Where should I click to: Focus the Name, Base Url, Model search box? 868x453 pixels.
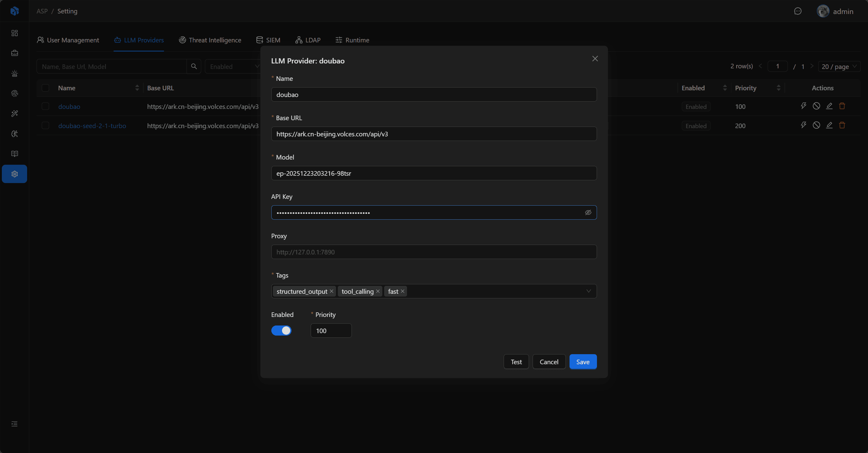(x=112, y=67)
